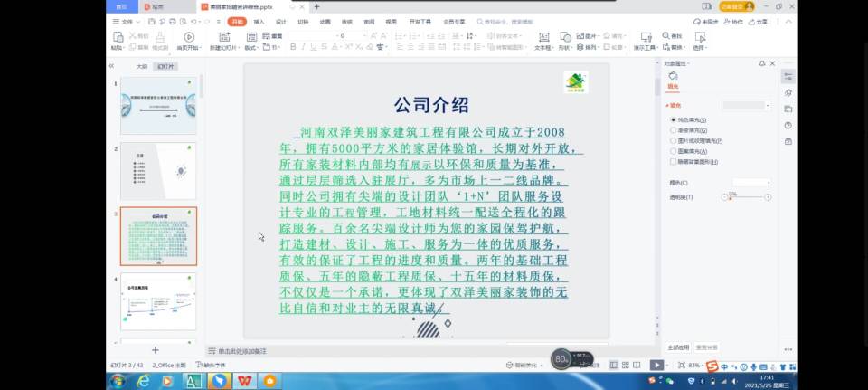Click the 演示工具 presentation tools icon
Image resolution: width=868 pixels, height=390 pixels.
tap(644, 37)
